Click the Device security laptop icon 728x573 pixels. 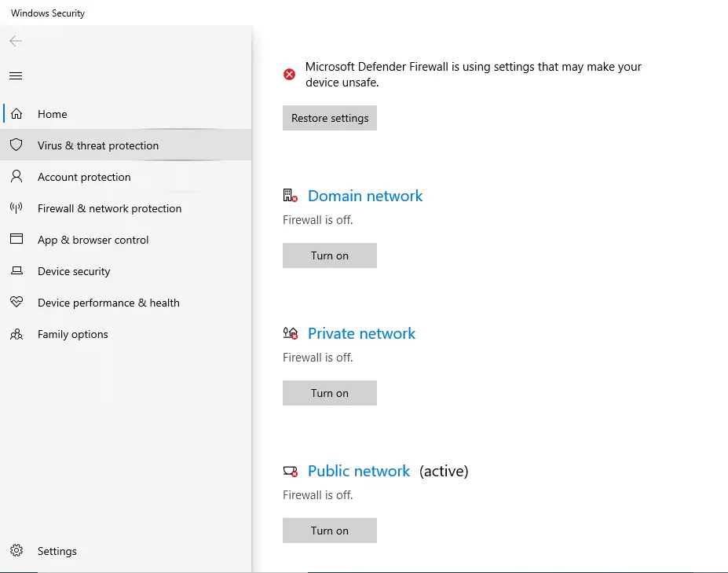click(x=16, y=270)
